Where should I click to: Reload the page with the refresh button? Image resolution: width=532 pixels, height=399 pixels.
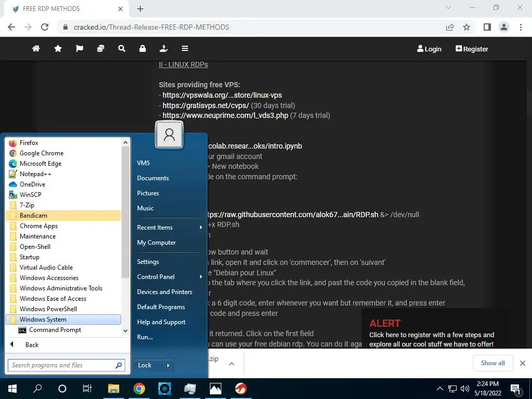[x=45, y=27]
